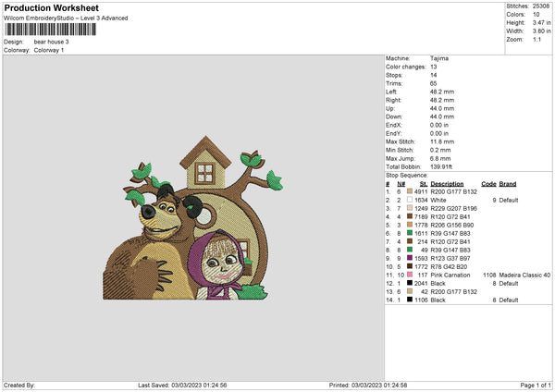
Task: Click the stitch count '25308'
Action: [541, 6]
